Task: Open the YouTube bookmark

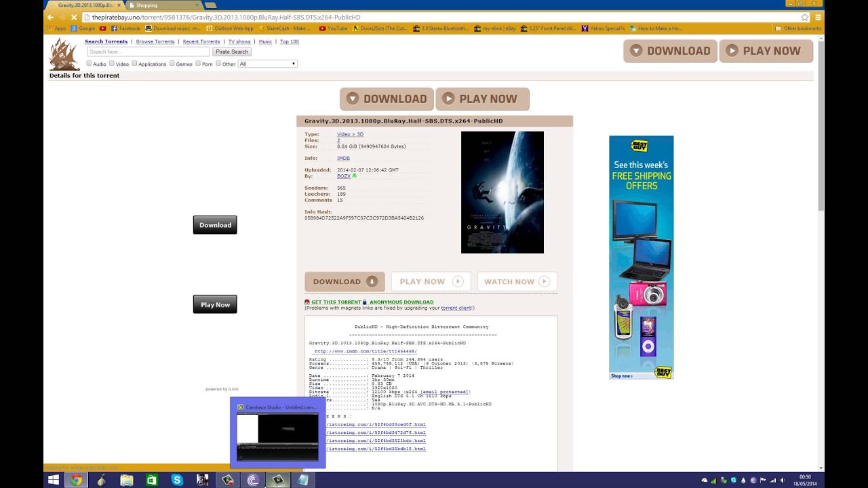Action: coord(334,28)
